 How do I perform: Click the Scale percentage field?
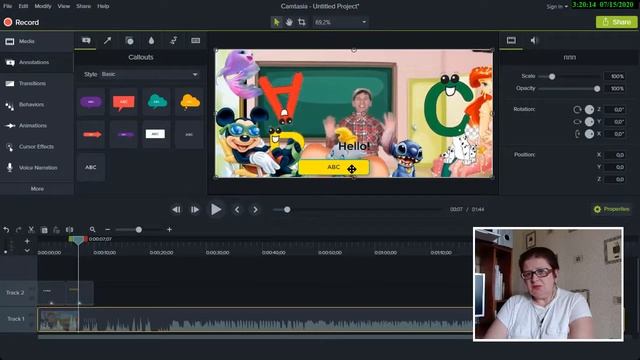pyautogui.click(x=614, y=76)
